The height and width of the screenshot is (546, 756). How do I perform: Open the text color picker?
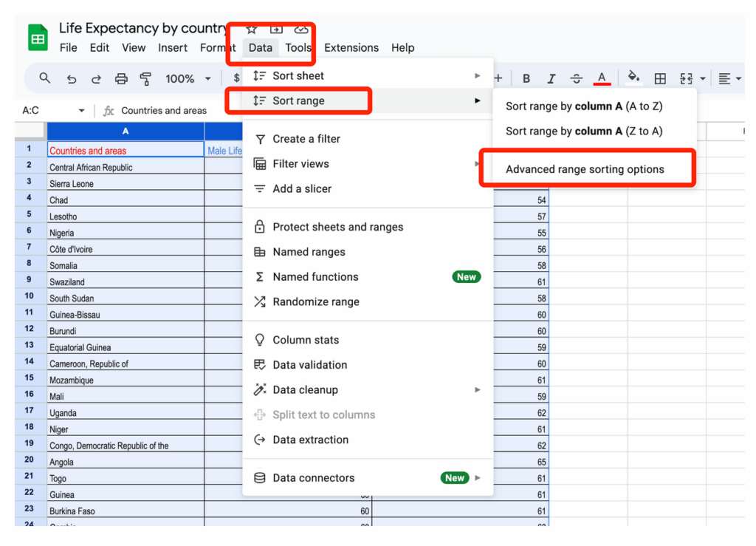point(602,78)
